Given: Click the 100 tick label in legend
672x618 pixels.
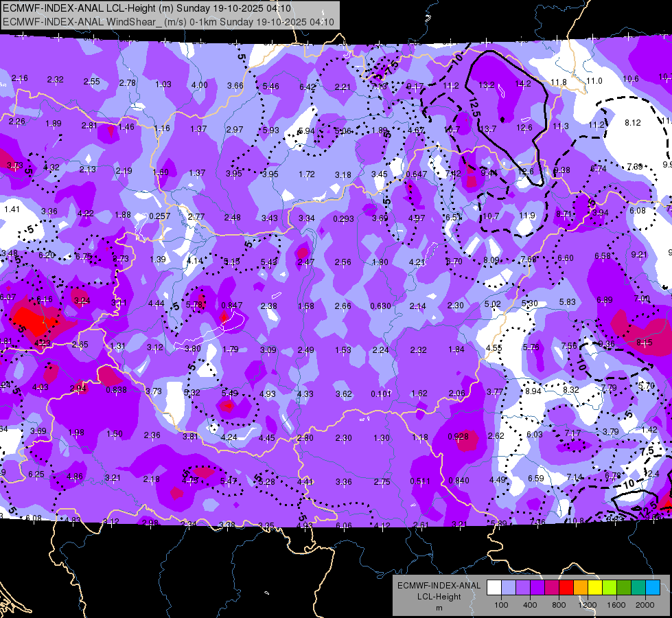Looking at the screenshot, I should coord(501,605).
